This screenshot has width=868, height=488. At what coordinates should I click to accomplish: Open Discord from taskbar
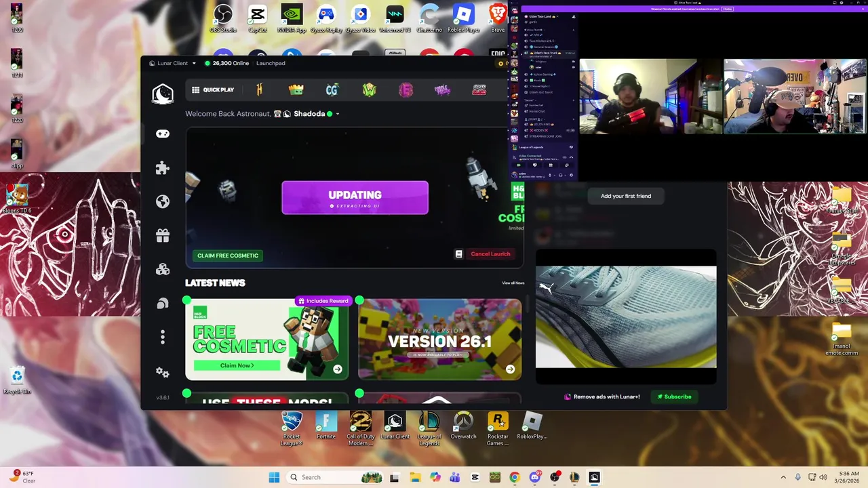tap(534, 477)
